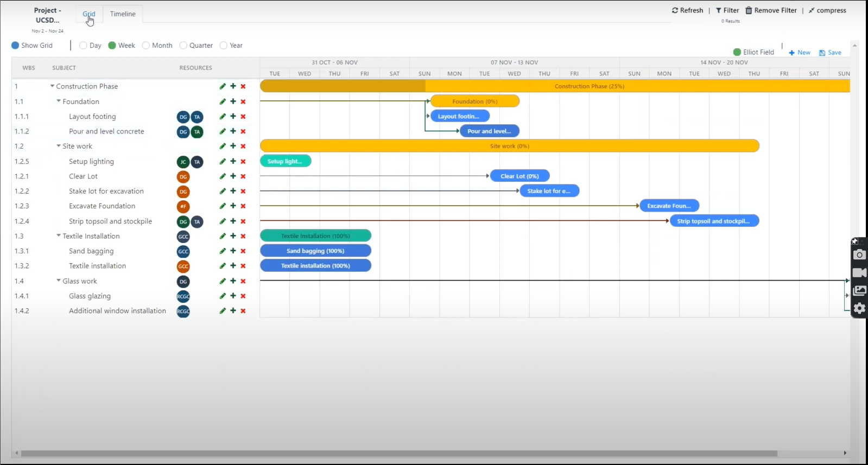Delete the Layout footing row with red X
This screenshot has height=465, width=868.
[x=243, y=117]
